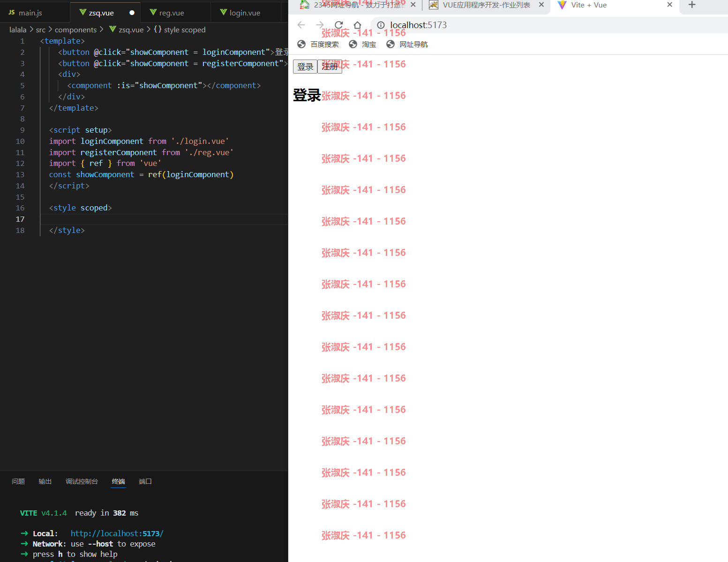View site information for localhost

pyautogui.click(x=381, y=25)
